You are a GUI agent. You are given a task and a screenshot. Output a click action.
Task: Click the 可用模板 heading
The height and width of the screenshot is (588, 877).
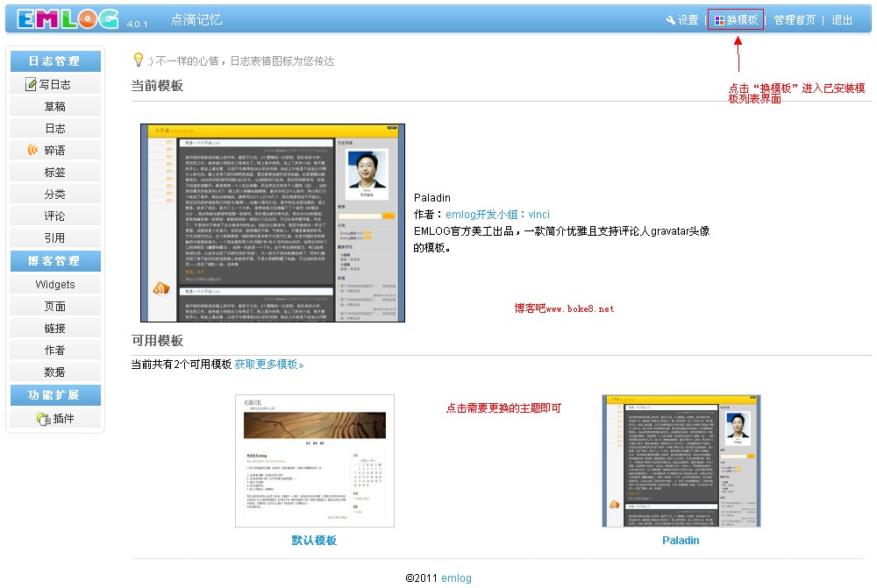click(x=157, y=340)
